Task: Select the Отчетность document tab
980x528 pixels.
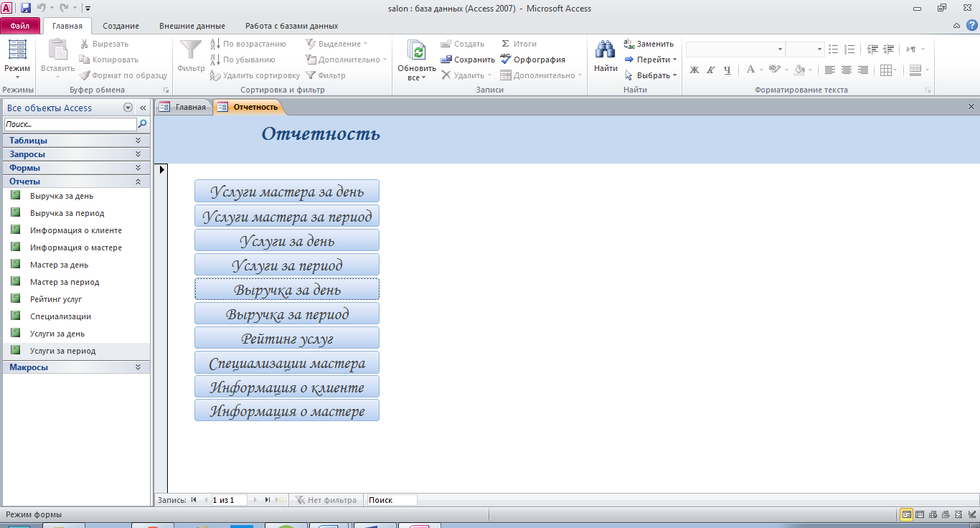Action: point(249,107)
